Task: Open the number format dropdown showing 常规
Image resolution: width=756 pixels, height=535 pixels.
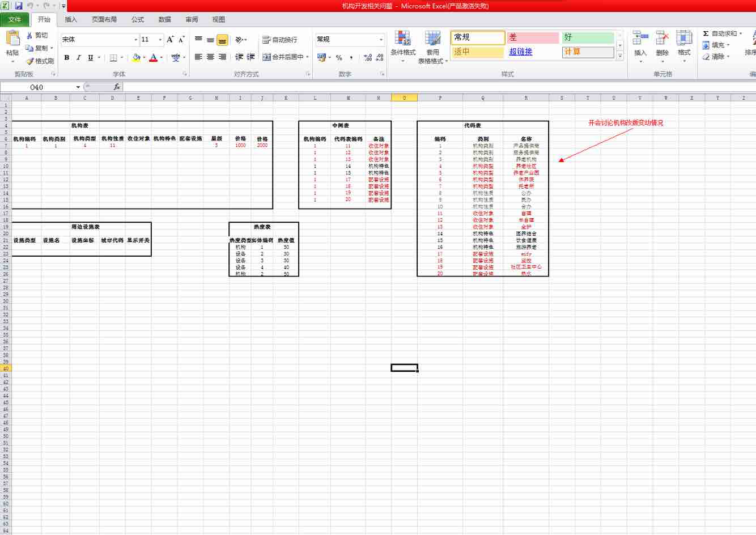Action: [x=381, y=40]
